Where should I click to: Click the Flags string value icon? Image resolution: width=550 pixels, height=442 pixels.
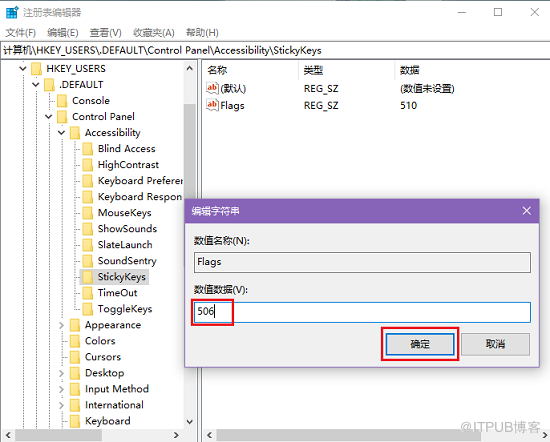212,105
